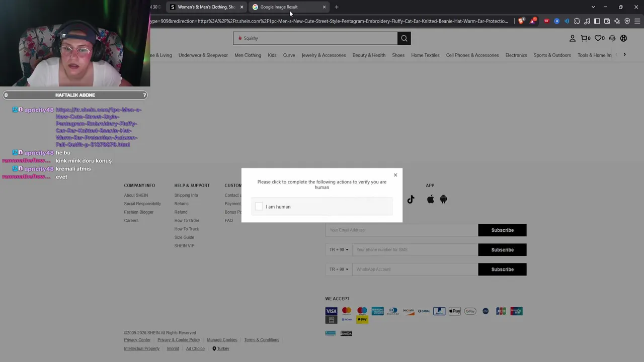Click the DMCA badge in footer

click(x=346, y=333)
